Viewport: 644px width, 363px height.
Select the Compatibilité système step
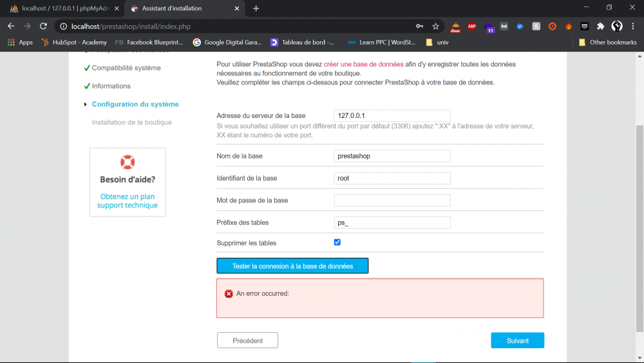[x=126, y=68]
